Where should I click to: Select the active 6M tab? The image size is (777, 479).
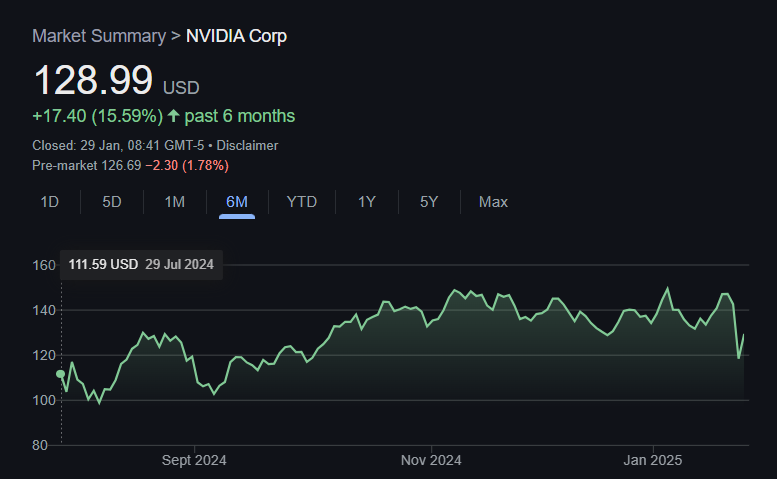237,202
